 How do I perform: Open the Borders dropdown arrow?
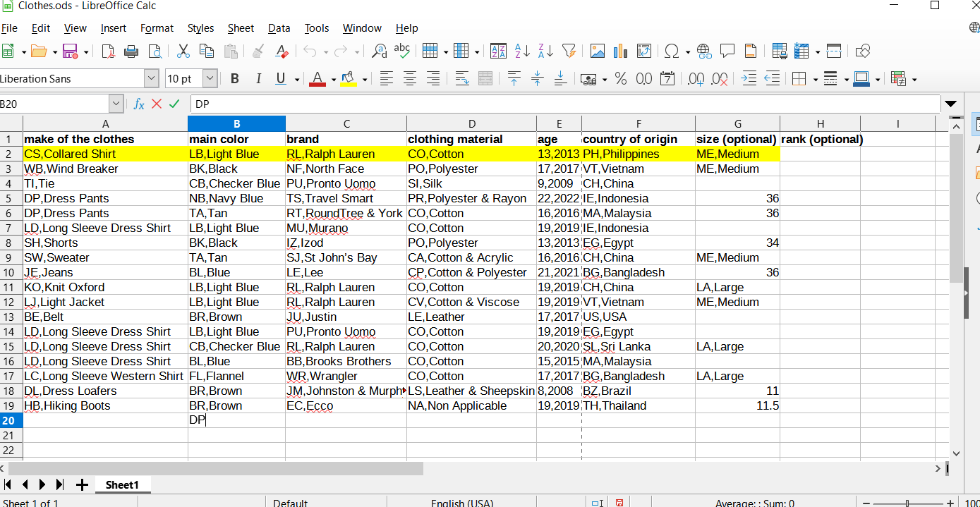[814, 80]
